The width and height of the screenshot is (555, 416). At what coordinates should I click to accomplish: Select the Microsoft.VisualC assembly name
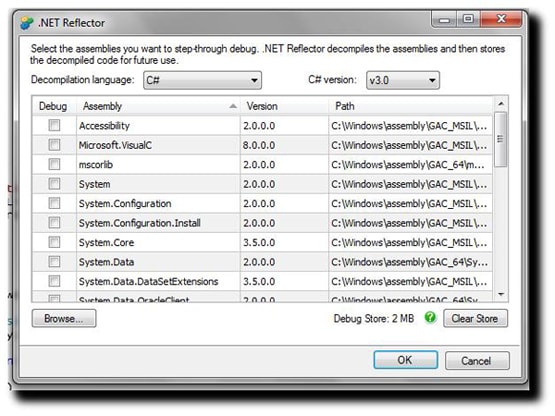pyautogui.click(x=115, y=145)
